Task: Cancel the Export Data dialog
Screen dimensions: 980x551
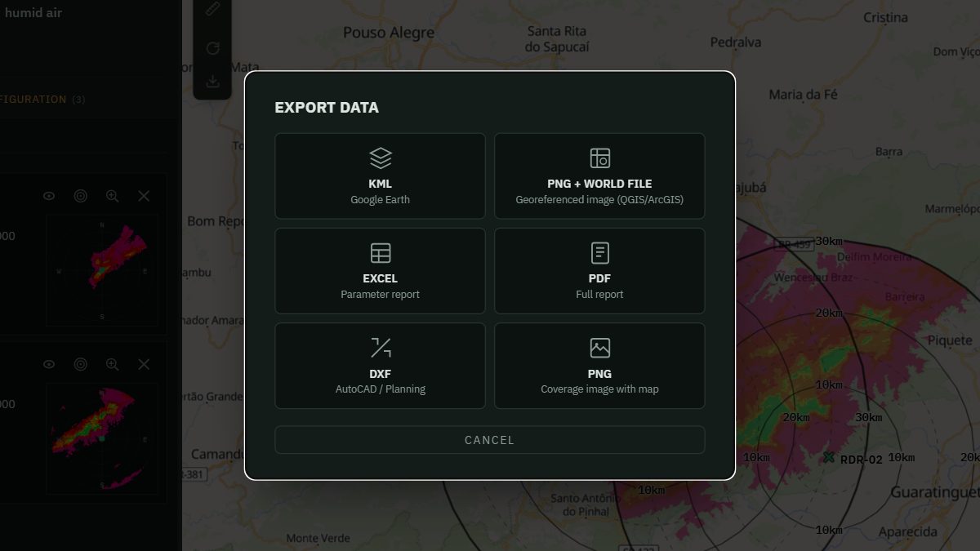Action: coord(490,440)
